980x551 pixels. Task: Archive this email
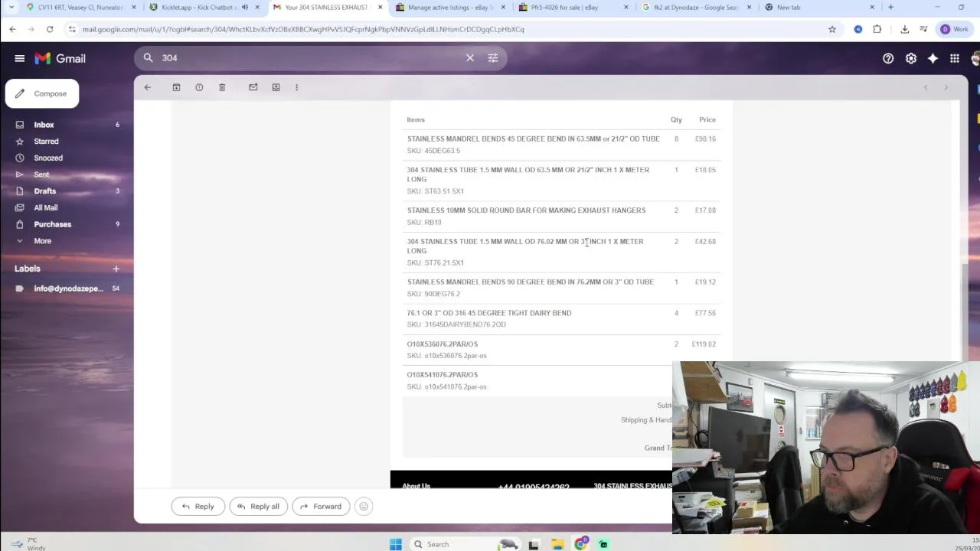(176, 87)
